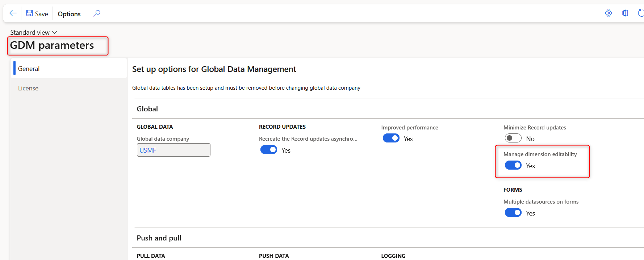Image resolution: width=644 pixels, height=260 pixels.
Task: Click the Open in Office icon
Action: click(625, 13)
